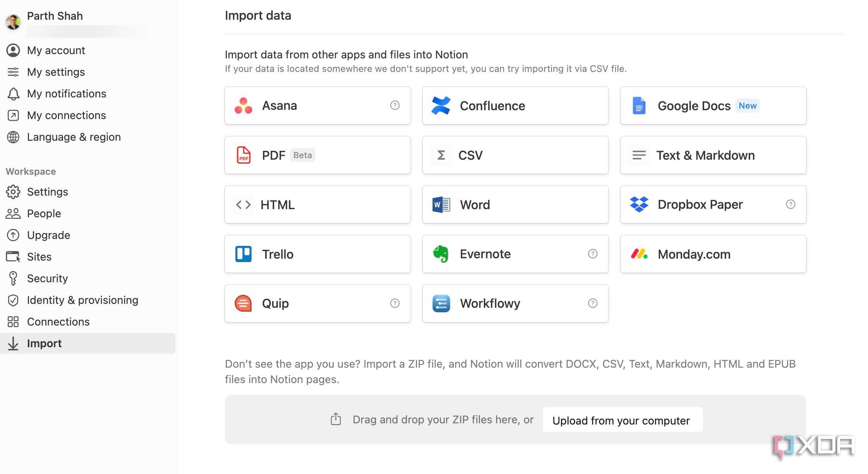Click the Confluence logo icon

pos(441,106)
